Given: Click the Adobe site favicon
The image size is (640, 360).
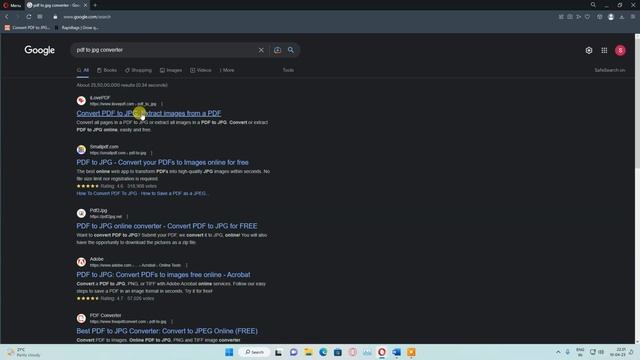Looking at the screenshot, I should 81,262.
